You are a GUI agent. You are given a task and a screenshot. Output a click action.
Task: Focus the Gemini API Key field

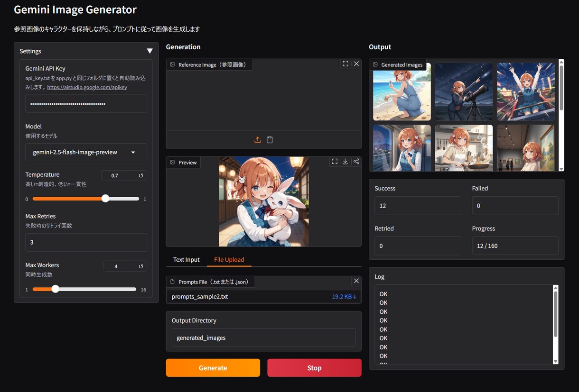coord(86,103)
